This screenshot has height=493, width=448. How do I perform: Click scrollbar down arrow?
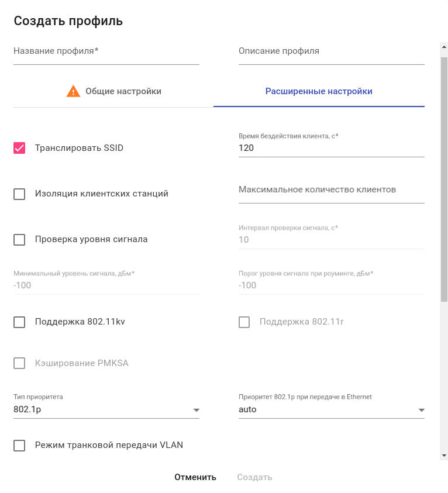tap(444, 455)
